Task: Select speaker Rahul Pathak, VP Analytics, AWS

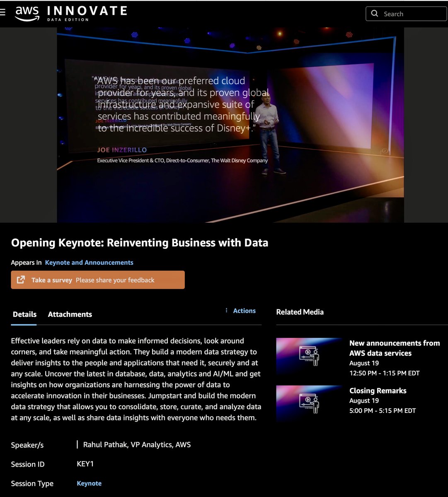Action: 137,445
